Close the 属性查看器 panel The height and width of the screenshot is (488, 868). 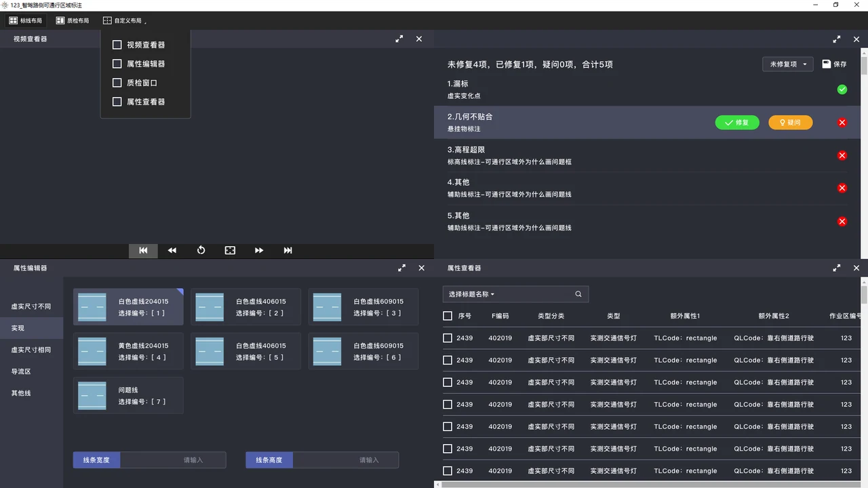click(856, 268)
